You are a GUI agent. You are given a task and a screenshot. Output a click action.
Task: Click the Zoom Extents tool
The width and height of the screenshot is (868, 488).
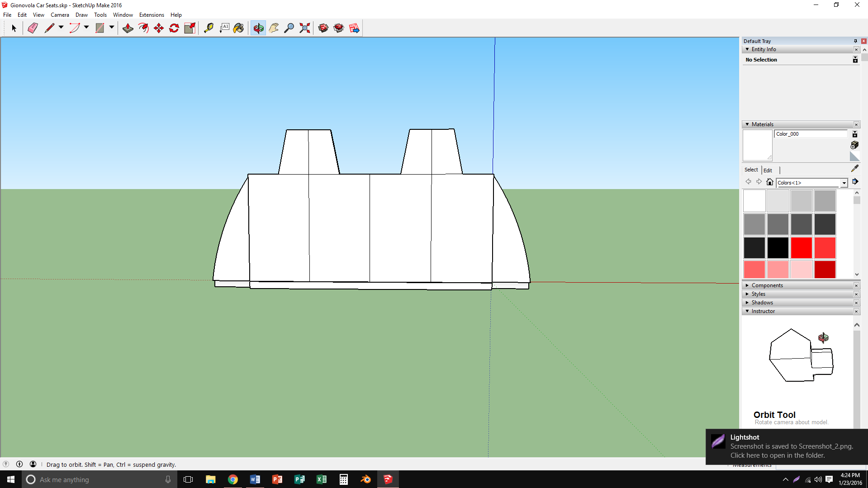[305, 28]
